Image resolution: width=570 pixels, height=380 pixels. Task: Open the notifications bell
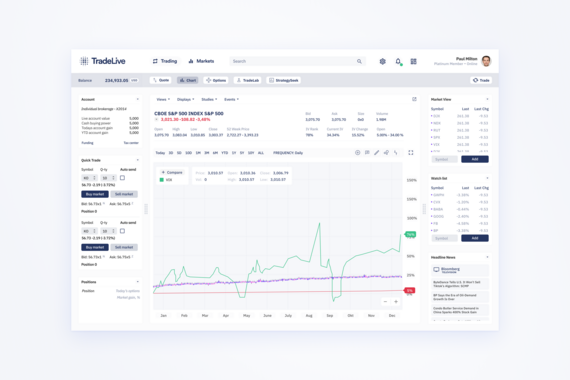click(398, 61)
